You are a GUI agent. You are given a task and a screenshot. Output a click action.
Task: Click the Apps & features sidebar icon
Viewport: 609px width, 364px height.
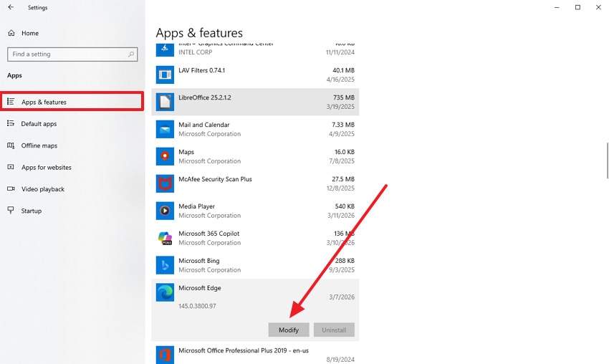point(11,102)
